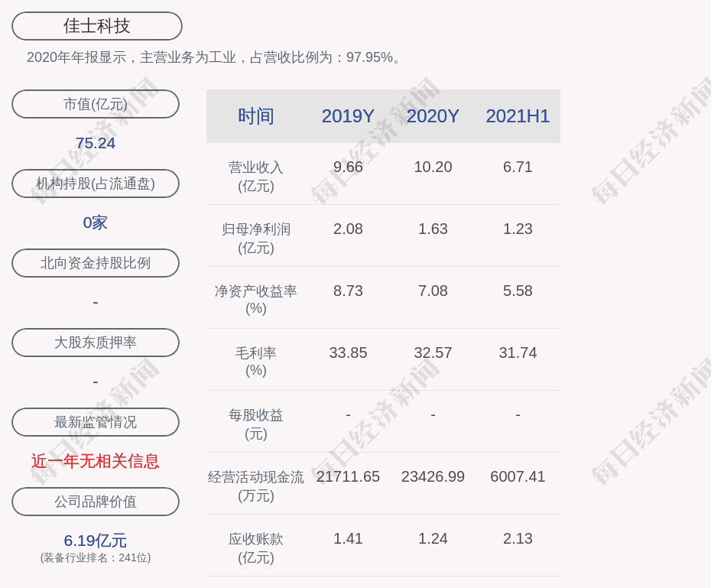Image resolution: width=711 pixels, height=588 pixels.
Task: Click revenue value 10.20
Action: [433, 167]
